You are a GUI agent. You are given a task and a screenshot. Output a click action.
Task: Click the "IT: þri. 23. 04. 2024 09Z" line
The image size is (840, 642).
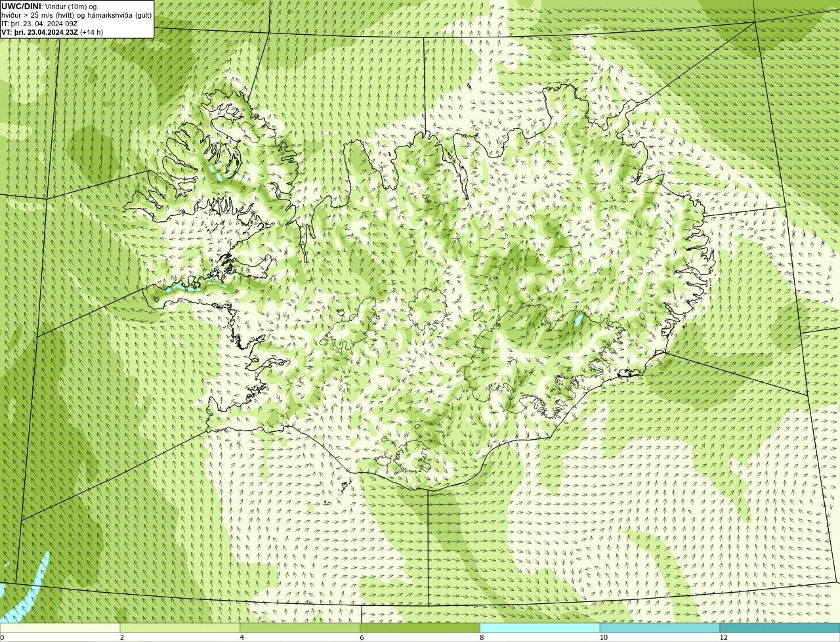click(x=39, y=24)
